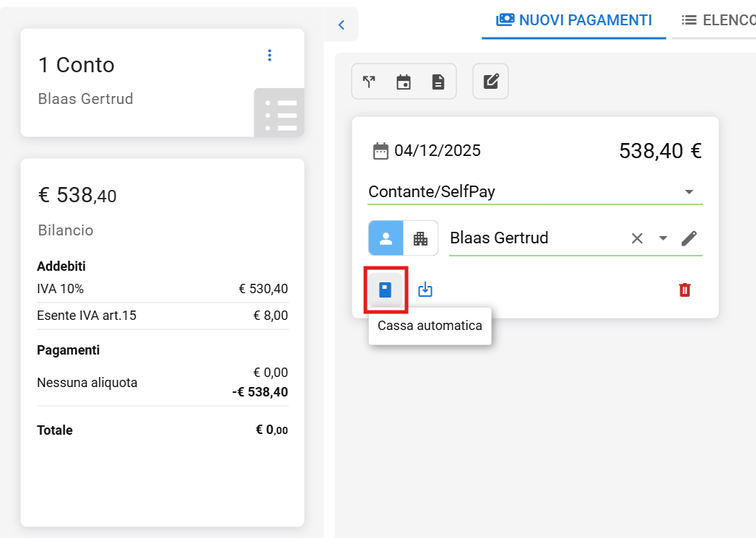Open the list icon on Conto card
Screen dimensions: 756x538
click(280, 113)
